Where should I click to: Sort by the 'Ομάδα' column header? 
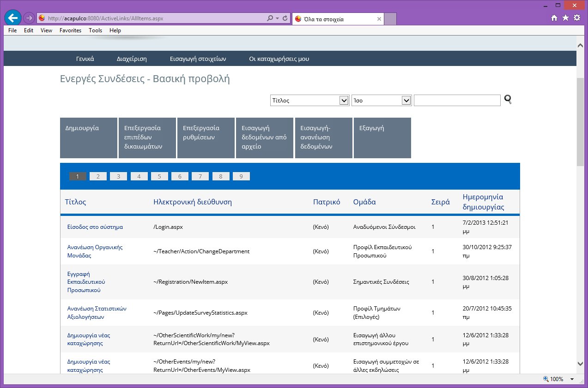pos(364,202)
